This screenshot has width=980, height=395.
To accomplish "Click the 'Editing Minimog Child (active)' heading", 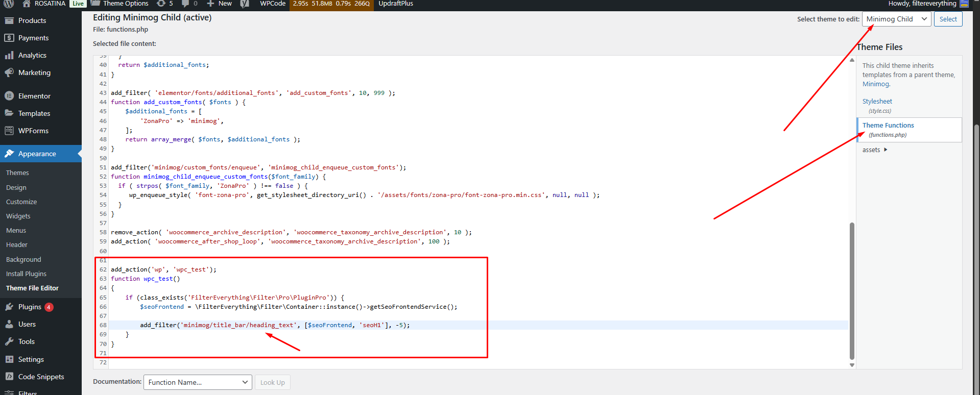I will (152, 17).
